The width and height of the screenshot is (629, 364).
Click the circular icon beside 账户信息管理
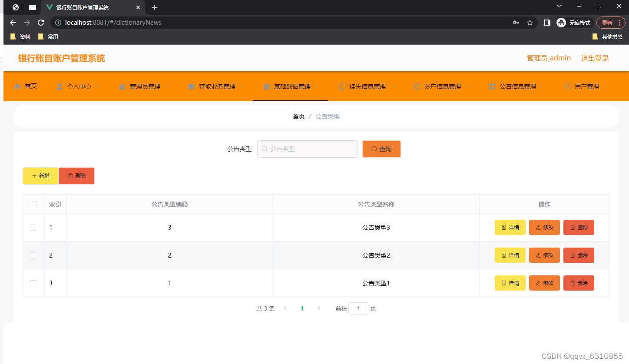coord(417,86)
